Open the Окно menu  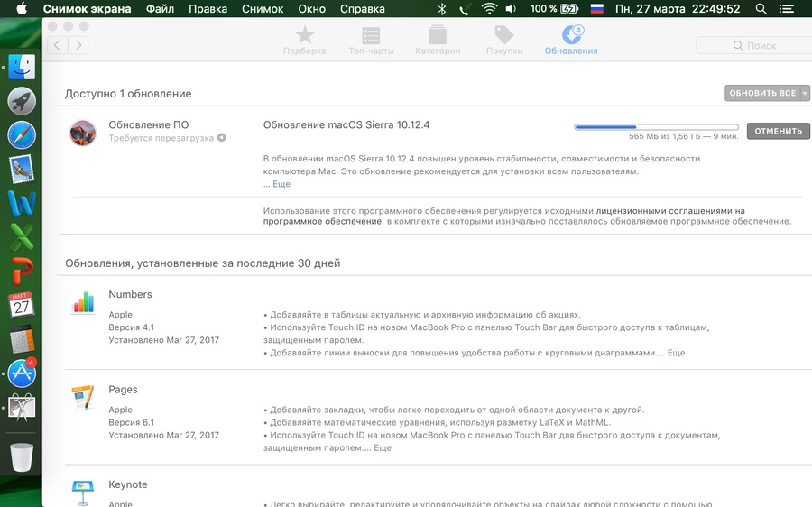(x=312, y=9)
